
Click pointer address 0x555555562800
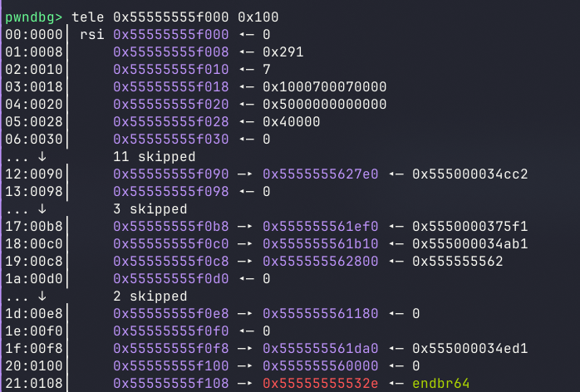click(x=320, y=261)
